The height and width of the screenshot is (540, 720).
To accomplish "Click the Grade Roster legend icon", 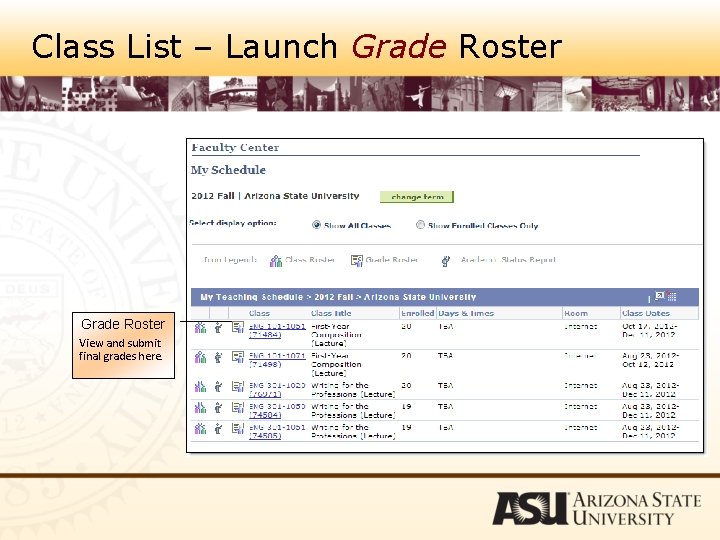I will tap(357, 261).
